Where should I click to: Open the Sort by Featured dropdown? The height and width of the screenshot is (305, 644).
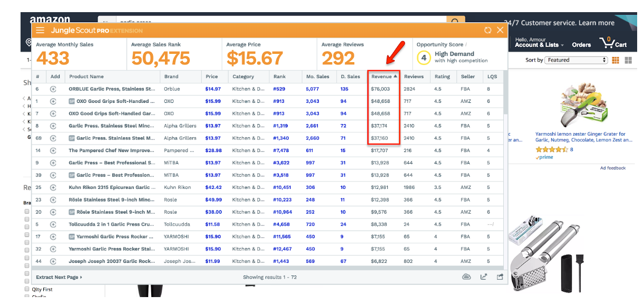pos(577,60)
